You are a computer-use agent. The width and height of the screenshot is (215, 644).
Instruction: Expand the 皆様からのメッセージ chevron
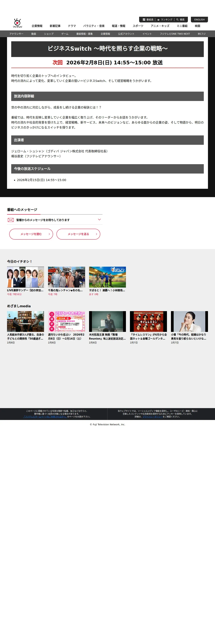[x=99, y=220]
